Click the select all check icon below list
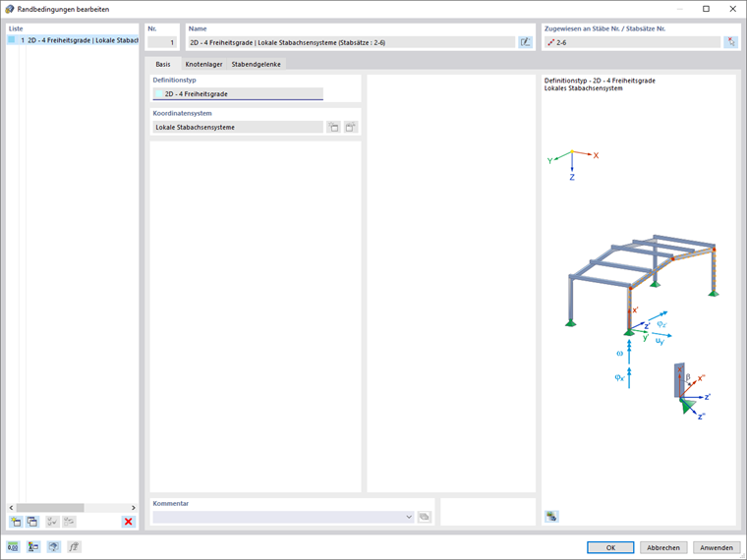Image resolution: width=747 pixels, height=560 pixels. click(52, 522)
